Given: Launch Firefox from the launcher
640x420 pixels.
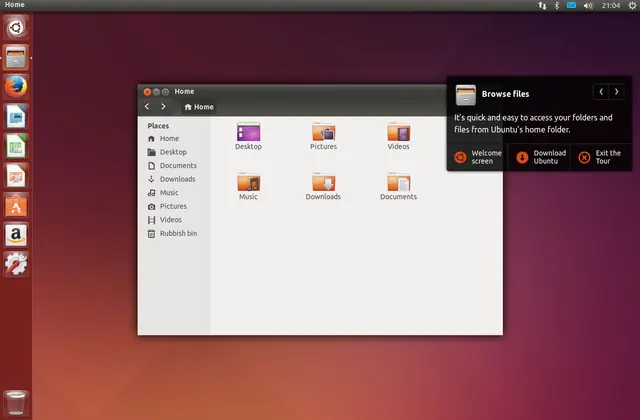Looking at the screenshot, I should click(x=16, y=87).
